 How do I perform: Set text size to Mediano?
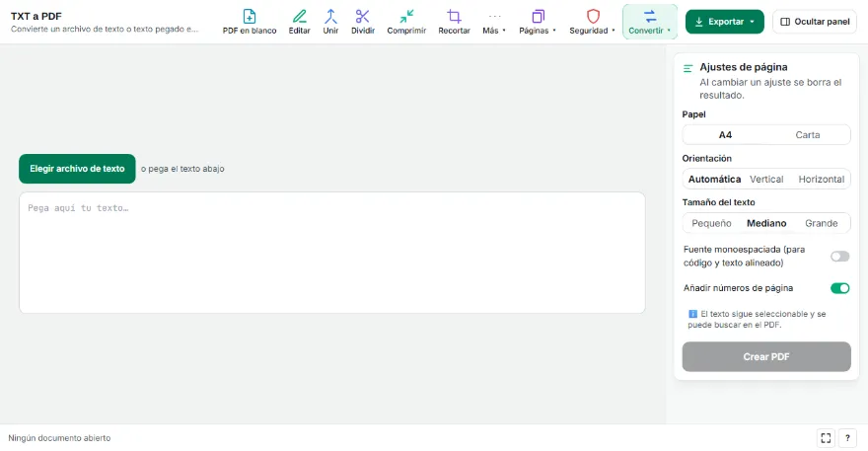coord(766,223)
